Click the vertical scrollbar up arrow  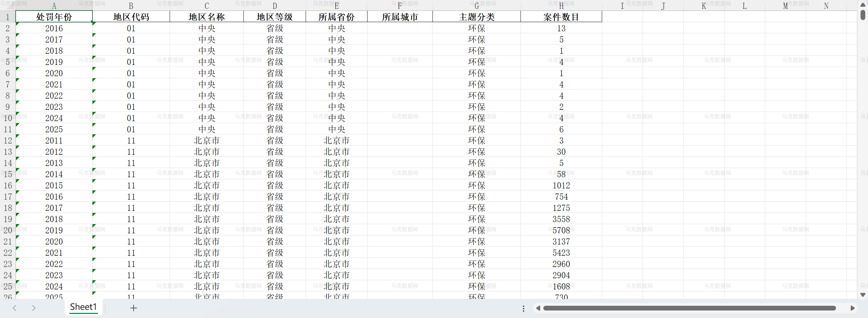coord(863,5)
